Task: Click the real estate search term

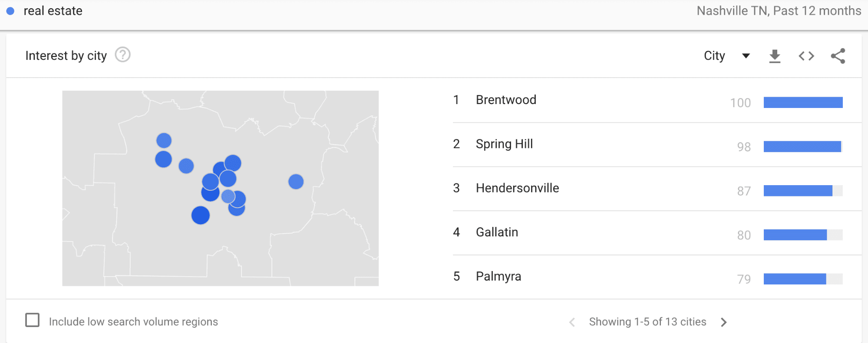Action: pos(54,10)
